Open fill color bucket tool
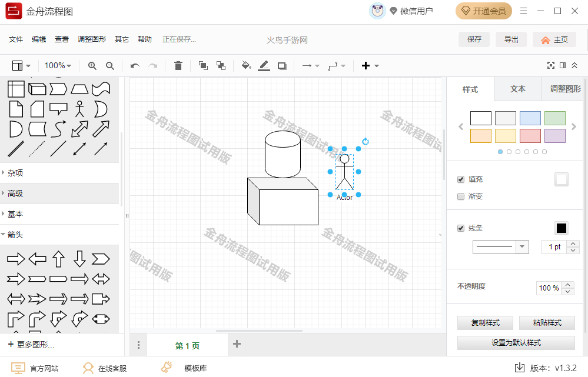Image resolution: width=588 pixels, height=377 pixels. (x=246, y=66)
